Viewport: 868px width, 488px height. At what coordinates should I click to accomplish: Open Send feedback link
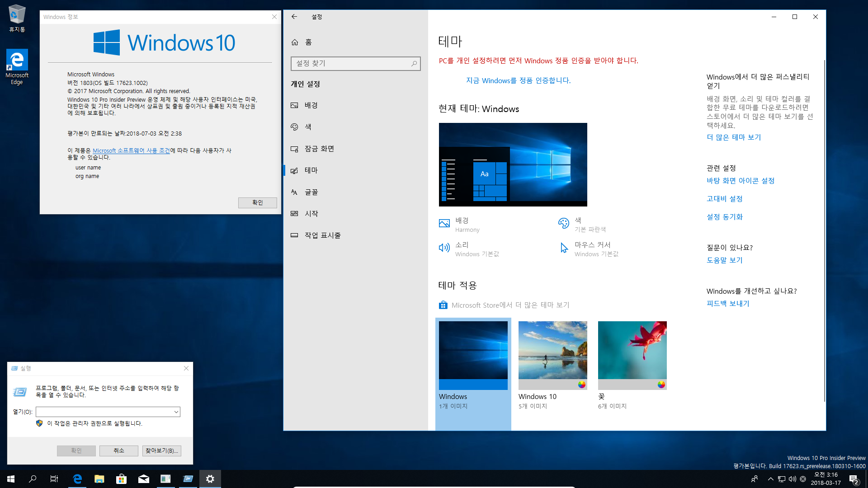[x=728, y=304]
